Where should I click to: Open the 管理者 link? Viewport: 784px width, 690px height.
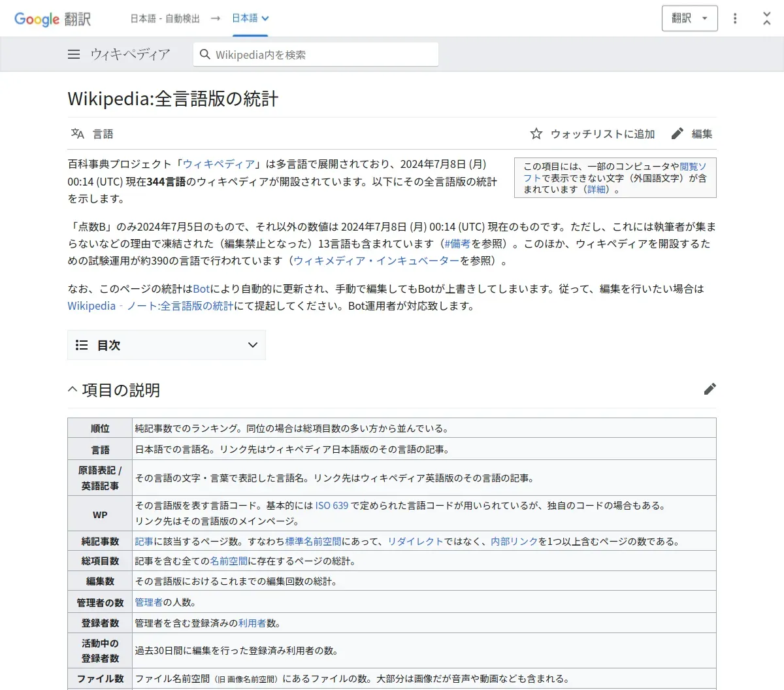click(x=148, y=602)
